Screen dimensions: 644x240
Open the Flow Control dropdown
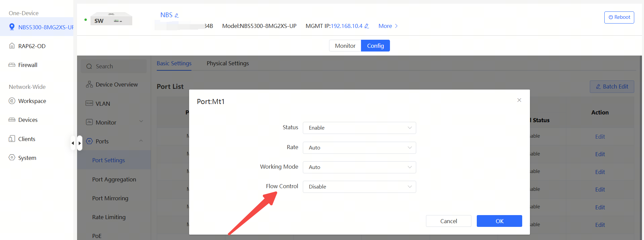(x=359, y=187)
